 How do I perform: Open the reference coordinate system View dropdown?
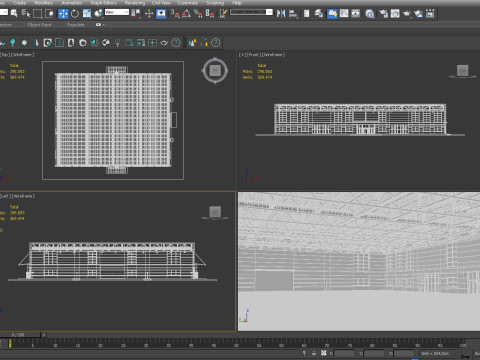click(x=117, y=12)
